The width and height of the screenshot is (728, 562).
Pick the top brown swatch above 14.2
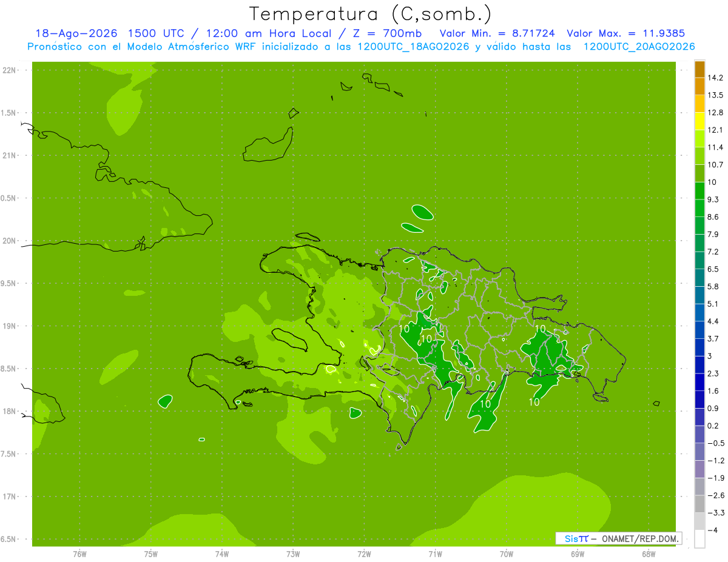click(699, 69)
